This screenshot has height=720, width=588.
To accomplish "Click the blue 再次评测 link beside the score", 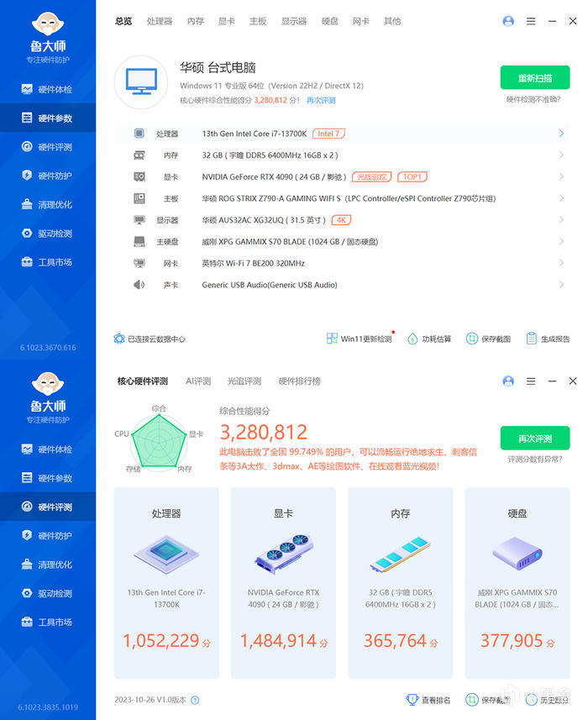I will click(321, 100).
